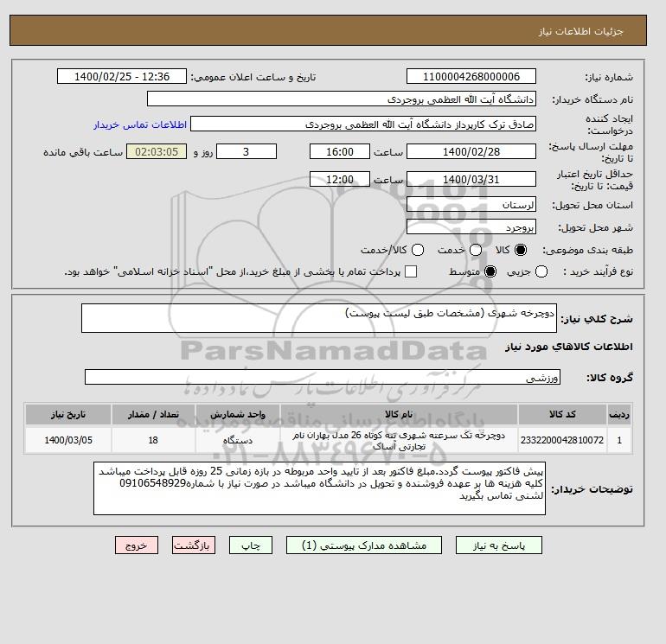Click the تاریخ نیاز column header

pyautogui.click(x=68, y=414)
